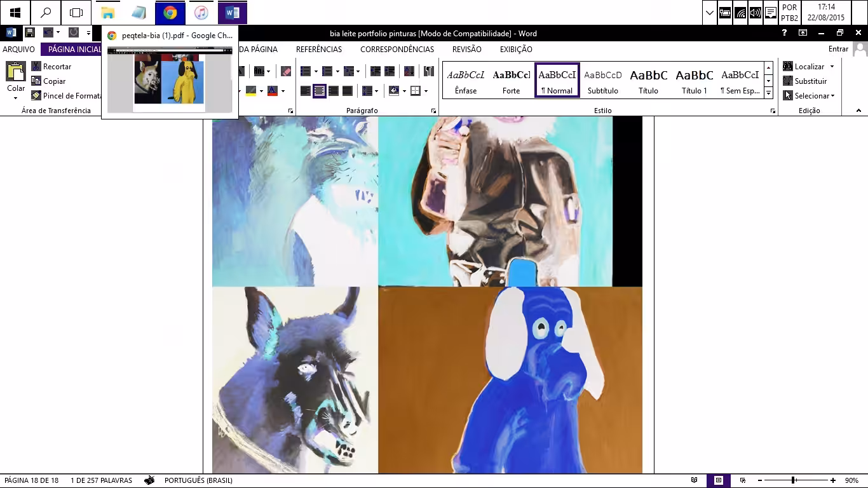
Task: Toggle center alignment
Action: 320,91
